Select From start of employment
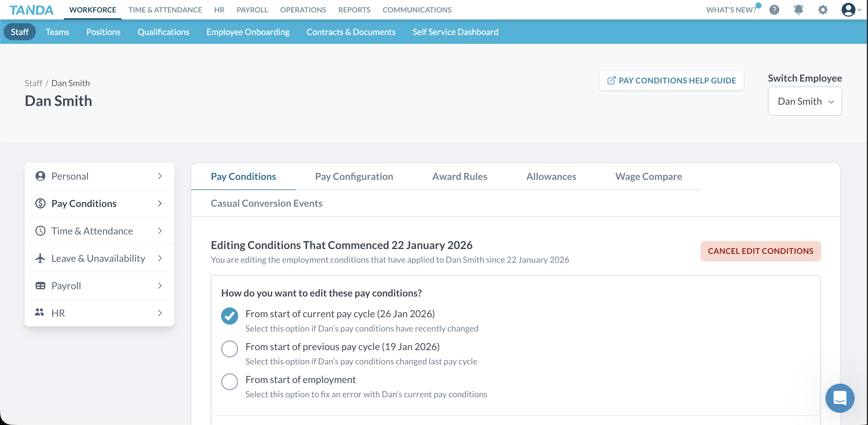 (x=229, y=381)
